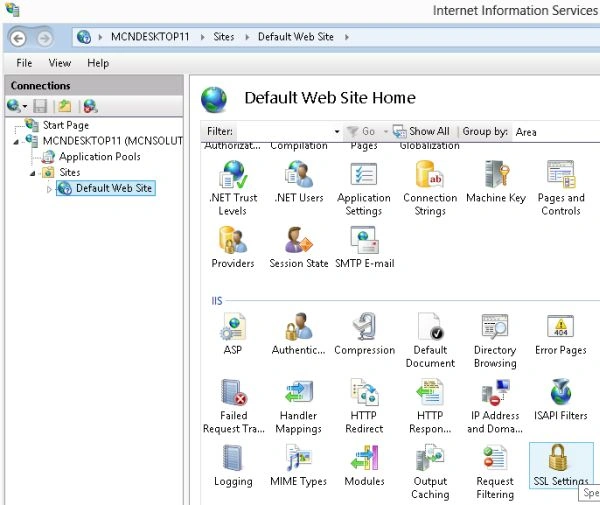The height and width of the screenshot is (505, 600).
Task: Open Authentication feature
Action: [x=299, y=334]
